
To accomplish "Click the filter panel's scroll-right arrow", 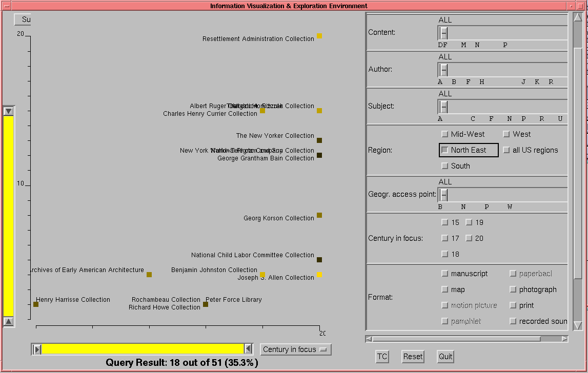I will pos(565,339).
